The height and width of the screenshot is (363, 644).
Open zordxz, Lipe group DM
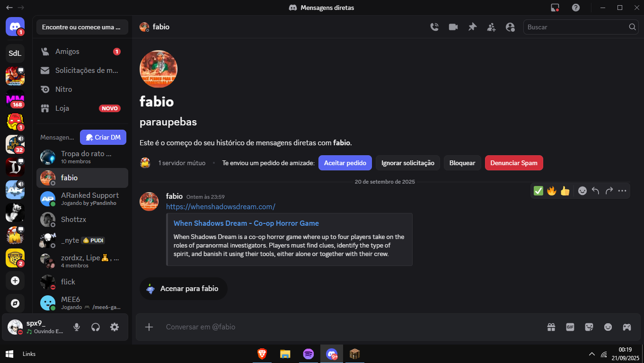[82, 261]
